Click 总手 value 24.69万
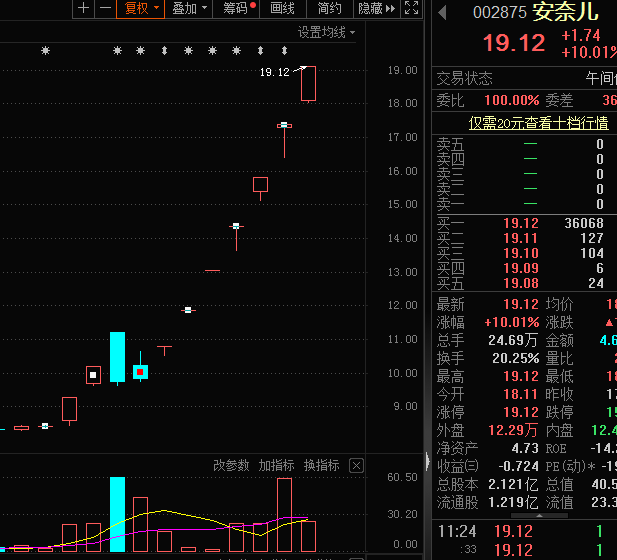The height and width of the screenshot is (560, 617). (x=513, y=340)
